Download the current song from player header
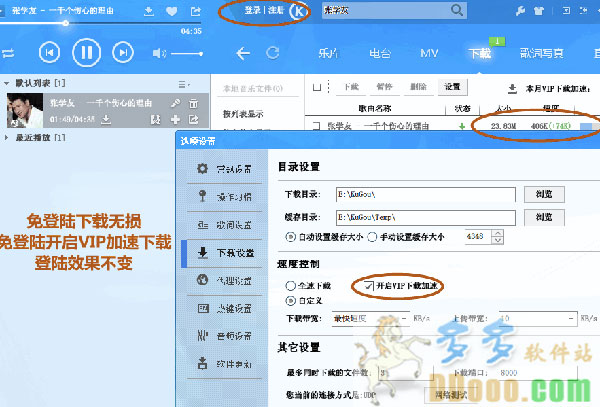 (x=149, y=11)
